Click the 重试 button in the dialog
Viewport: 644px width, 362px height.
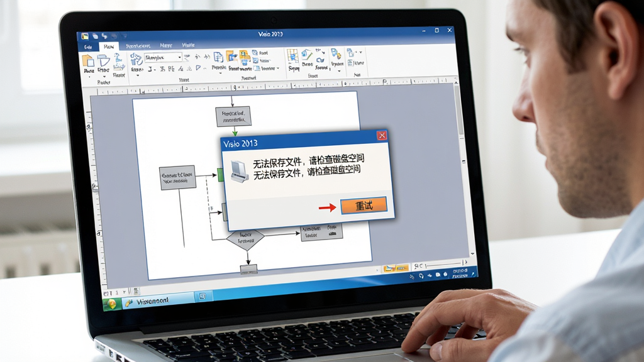click(364, 206)
